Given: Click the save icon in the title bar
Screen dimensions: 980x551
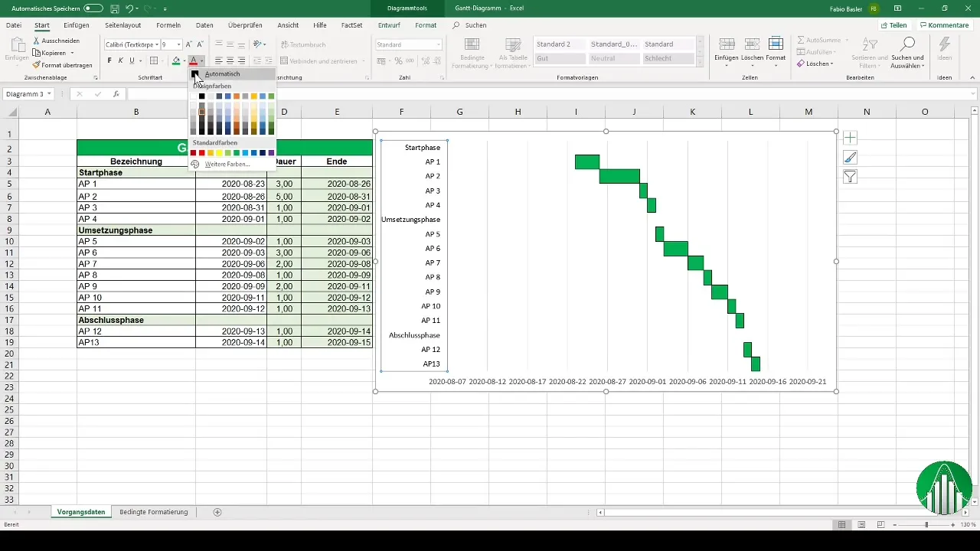Looking at the screenshot, I should tap(114, 8).
